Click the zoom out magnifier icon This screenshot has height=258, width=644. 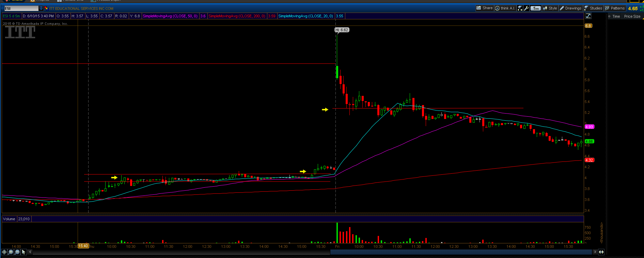click(x=17, y=252)
